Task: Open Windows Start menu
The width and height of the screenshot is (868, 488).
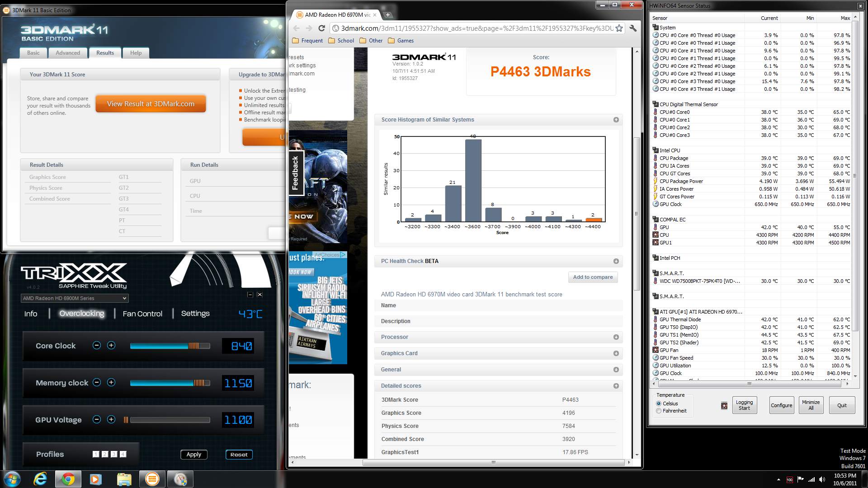Action: [12, 479]
